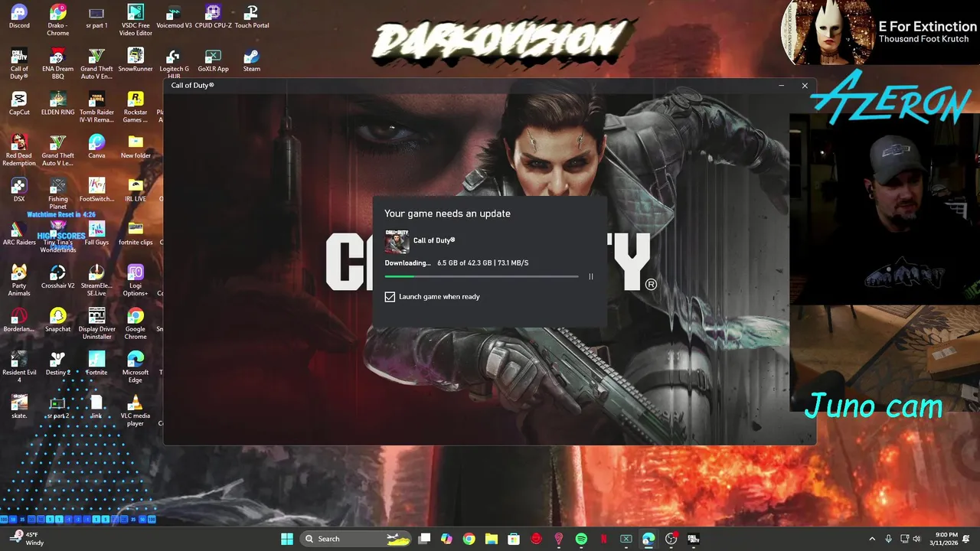Show hidden system tray icons
980x551 pixels.
coord(872,539)
